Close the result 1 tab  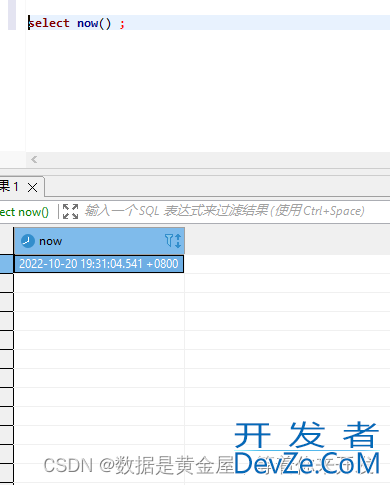(32, 187)
